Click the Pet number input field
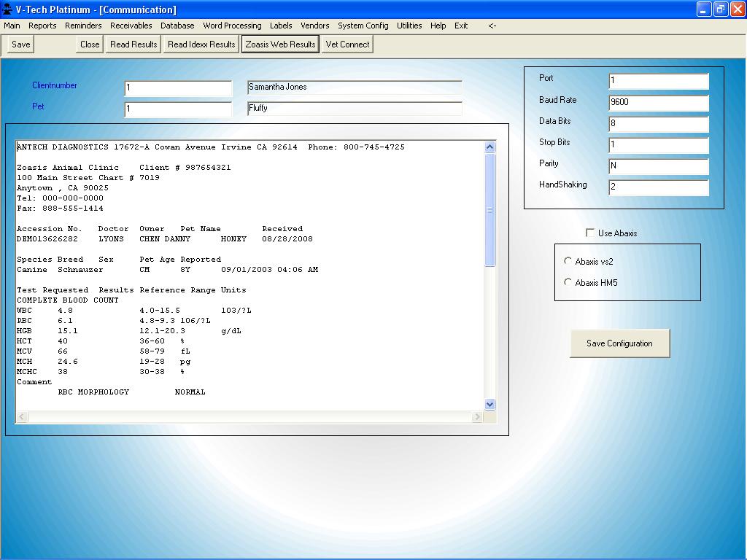This screenshot has width=747, height=560. (x=178, y=109)
